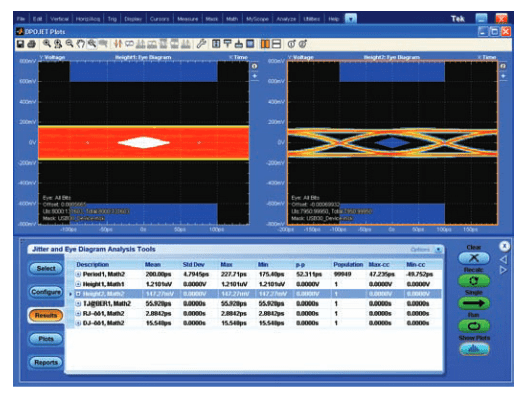The width and height of the screenshot is (528, 396).
Task: Click the green Run loop button
Action: pos(473,326)
